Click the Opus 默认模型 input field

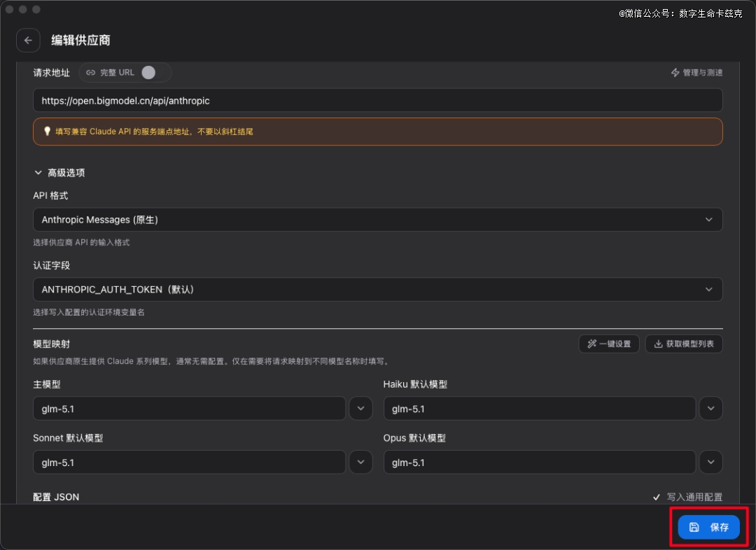point(540,463)
